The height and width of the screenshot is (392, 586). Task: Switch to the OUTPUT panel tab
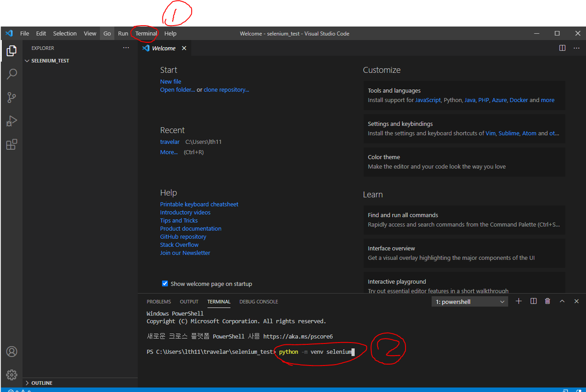click(189, 302)
